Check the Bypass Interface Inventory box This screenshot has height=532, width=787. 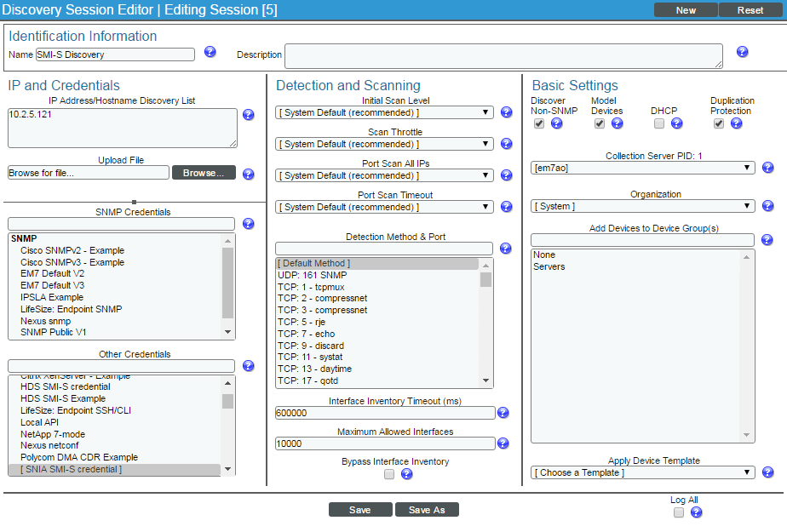tap(389, 474)
